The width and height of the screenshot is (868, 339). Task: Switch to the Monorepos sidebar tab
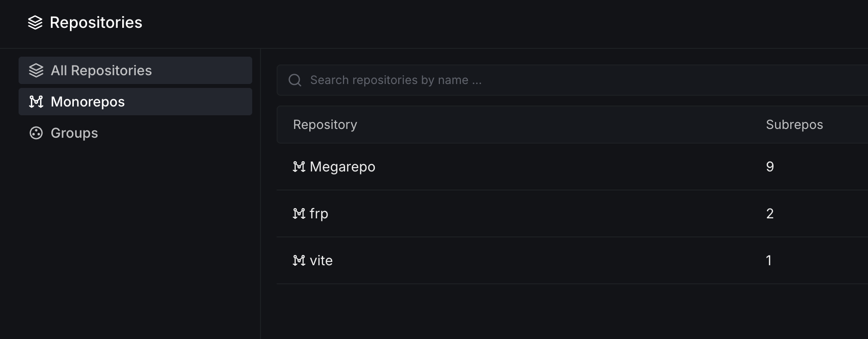[x=135, y=102]
